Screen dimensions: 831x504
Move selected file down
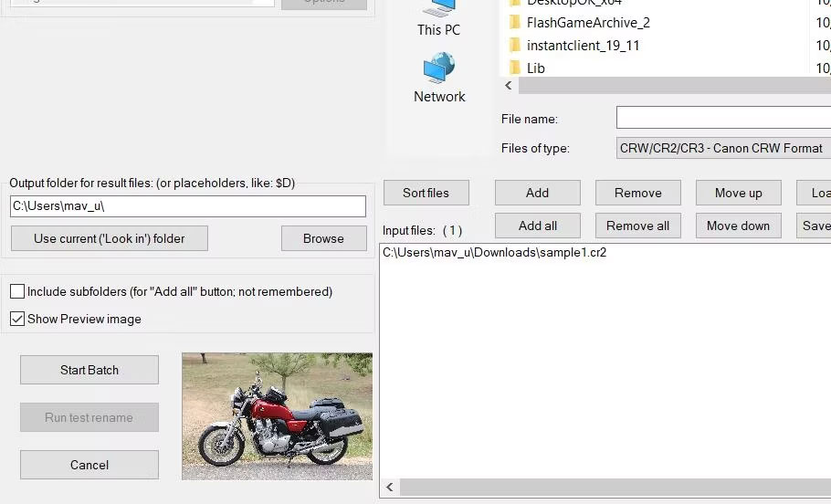pos(738,226)
